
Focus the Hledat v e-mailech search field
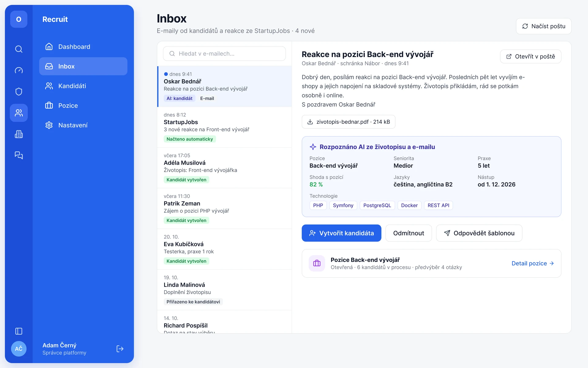[224, 54]
